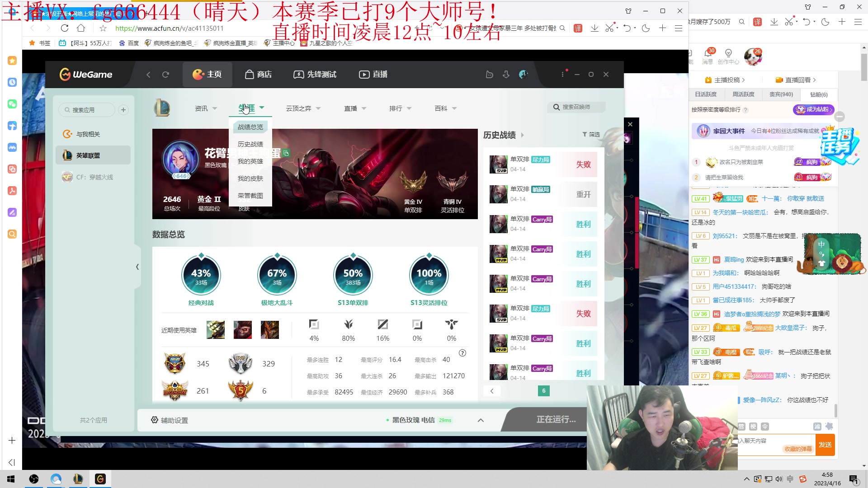This screenshot has height=488, width=868.
Task: Click the WeGame back arrow icon
Action: (148, 75)
